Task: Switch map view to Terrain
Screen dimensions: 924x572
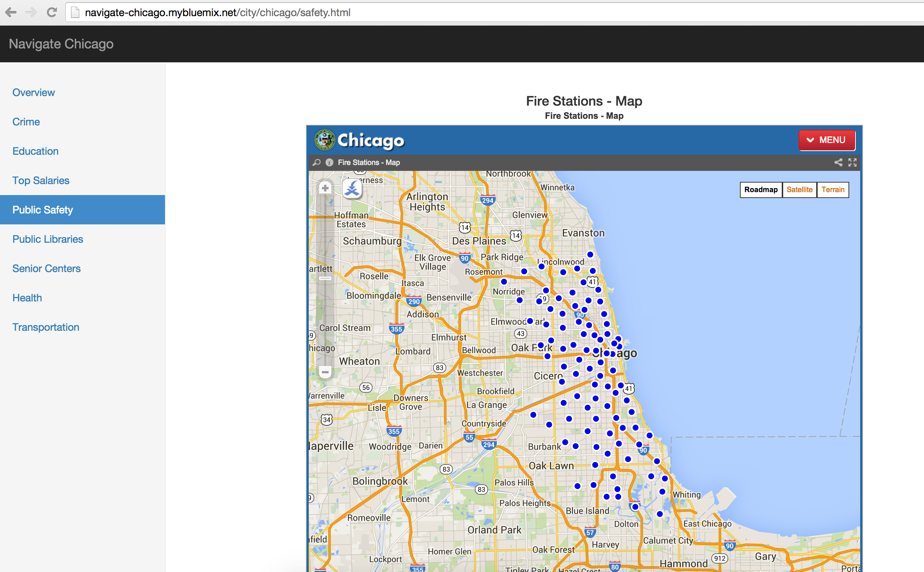Action: [832, 190]
